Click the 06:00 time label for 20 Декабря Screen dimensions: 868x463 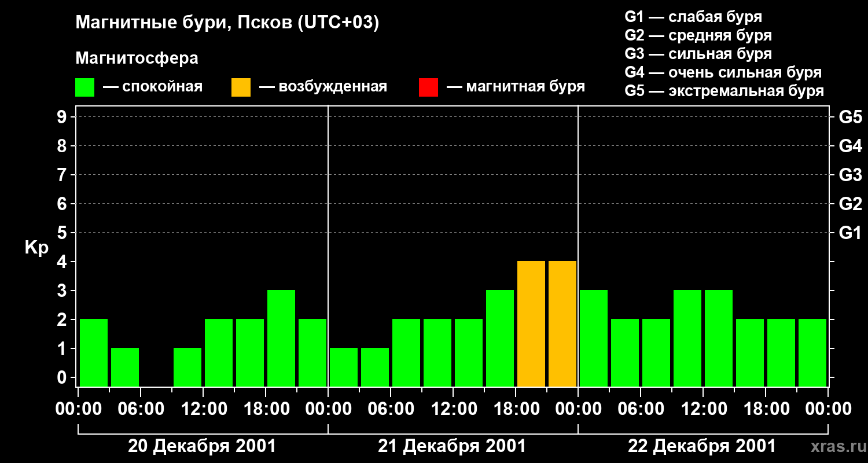(141, 409)
